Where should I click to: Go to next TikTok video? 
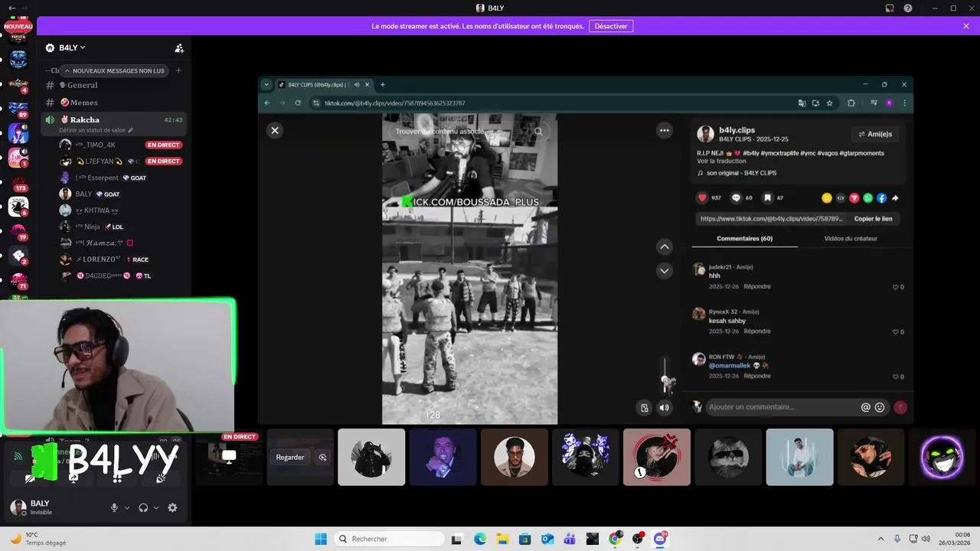pos(665,270)
